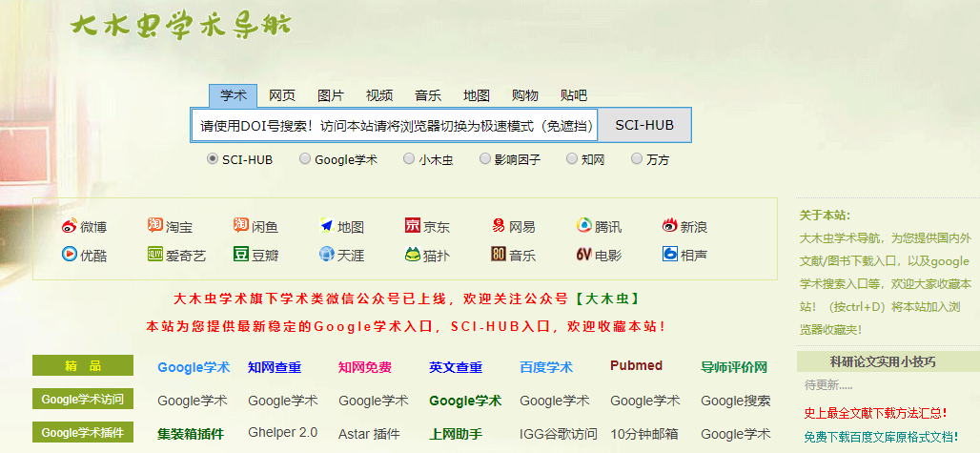
Task: Switch to the 图片 search tab
Action: click(x=331, y=95)
